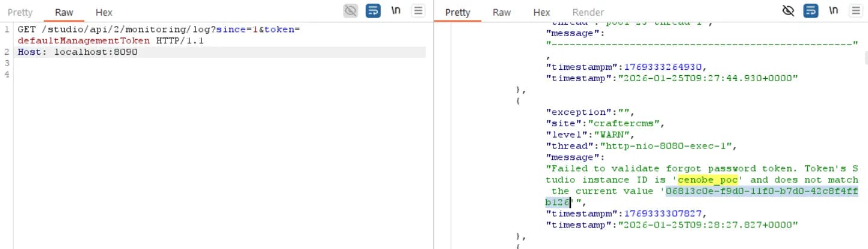Image resolution: width=868 pixels, height=249 pixels.
Task: Open the response Hex tab
Action: click(541, 12)
